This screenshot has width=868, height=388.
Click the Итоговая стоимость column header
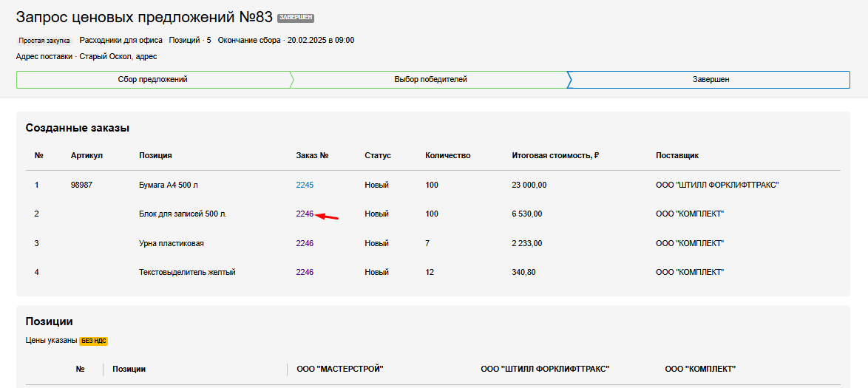tap(555, 155)
